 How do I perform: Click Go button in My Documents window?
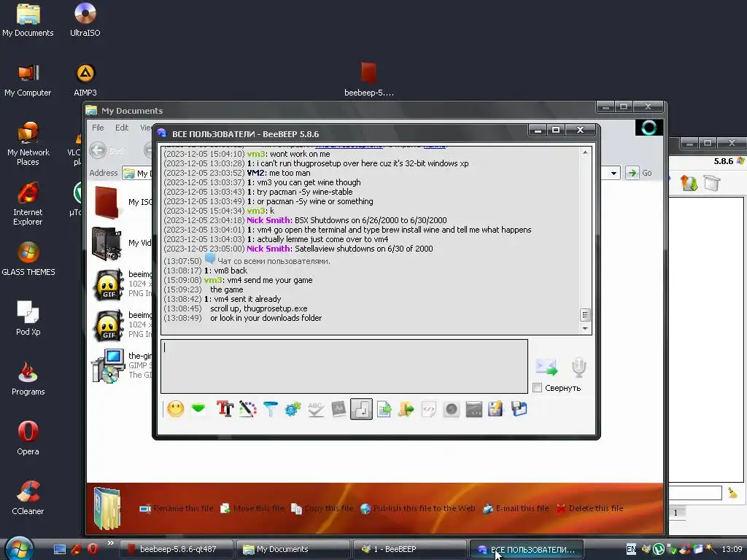(639, 173)
